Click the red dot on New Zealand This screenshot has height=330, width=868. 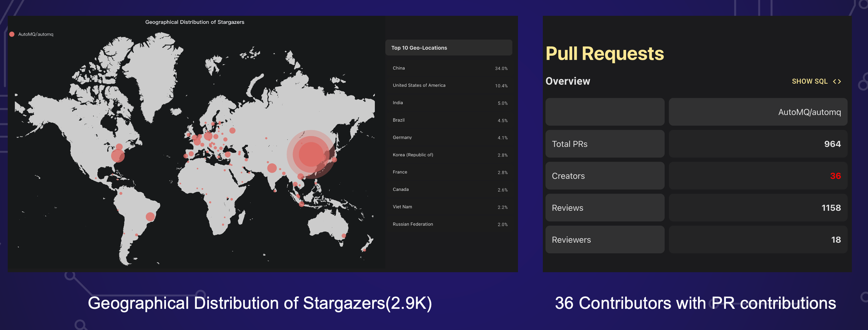(364, 250)
